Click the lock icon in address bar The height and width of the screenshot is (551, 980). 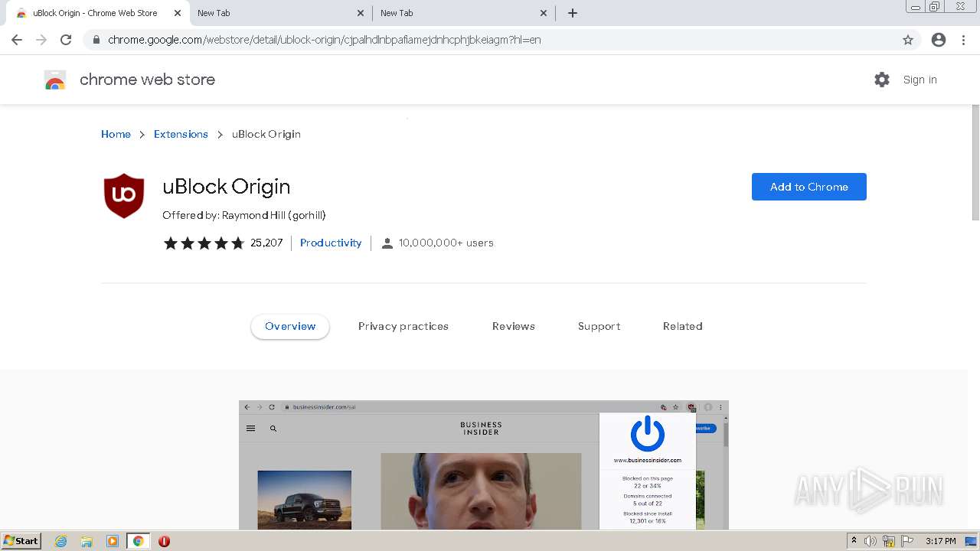pos(96,40)
